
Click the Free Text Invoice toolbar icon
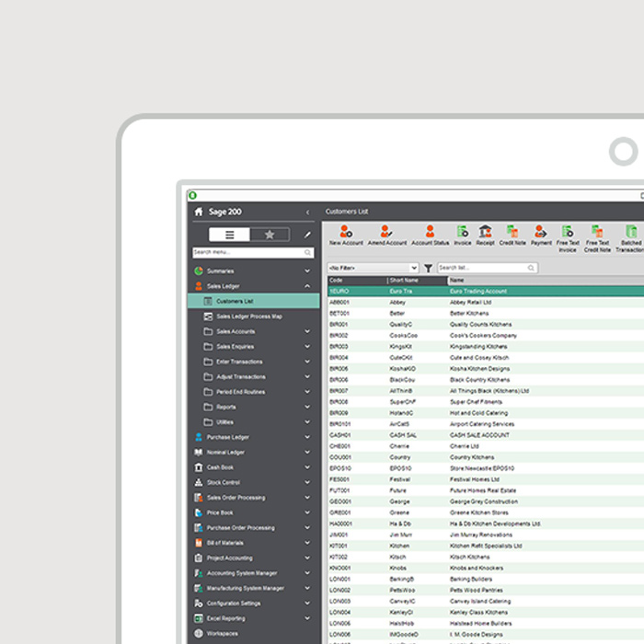click(568, 231)
